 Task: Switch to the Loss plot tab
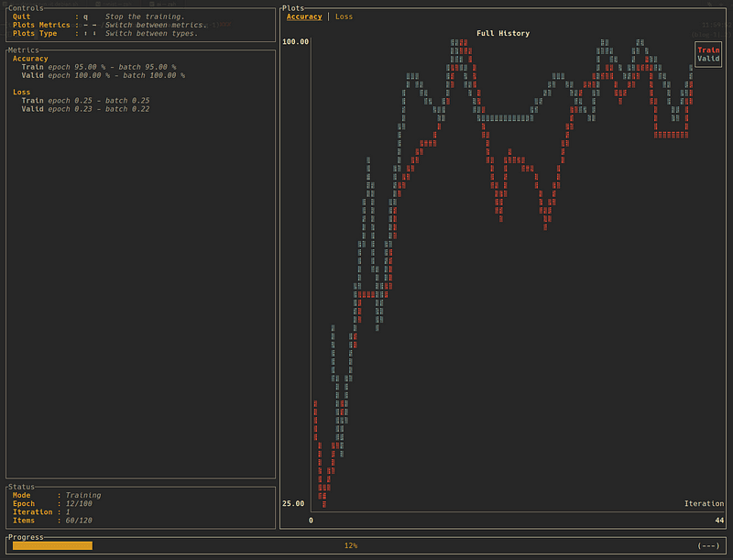coord(344,16)
